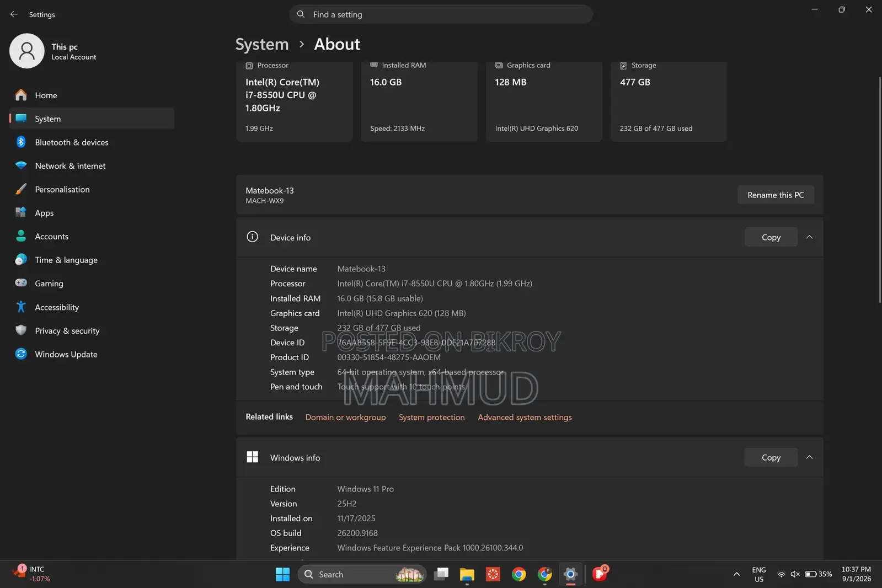Click the Windows info logo icon
This screenshot has height=588, width=882.
coord(252,457)
